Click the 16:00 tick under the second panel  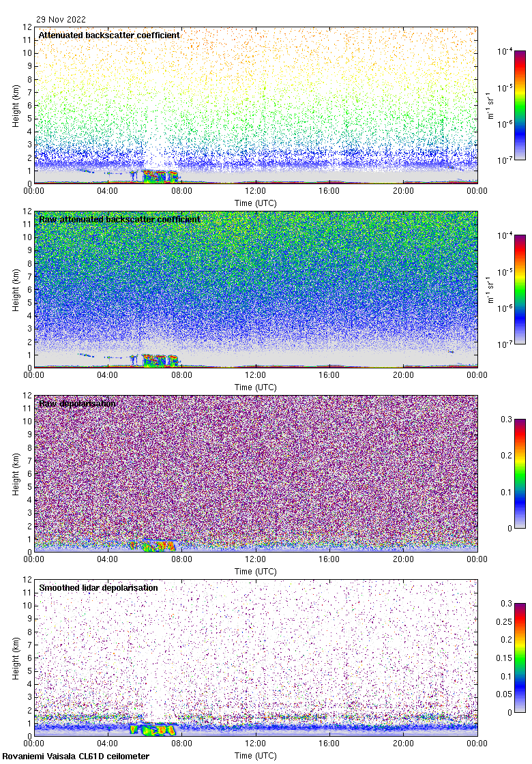[x=329, y=376]
